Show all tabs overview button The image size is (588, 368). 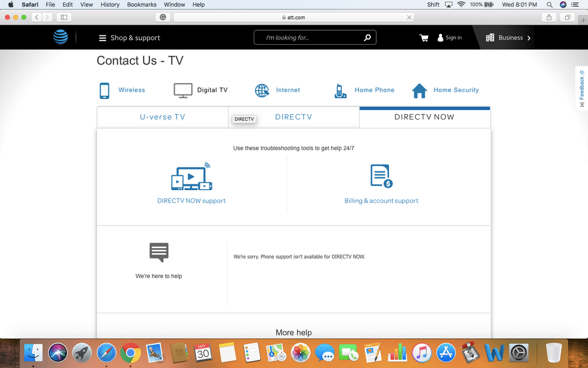pyautogui.click(x=568, y=17)
